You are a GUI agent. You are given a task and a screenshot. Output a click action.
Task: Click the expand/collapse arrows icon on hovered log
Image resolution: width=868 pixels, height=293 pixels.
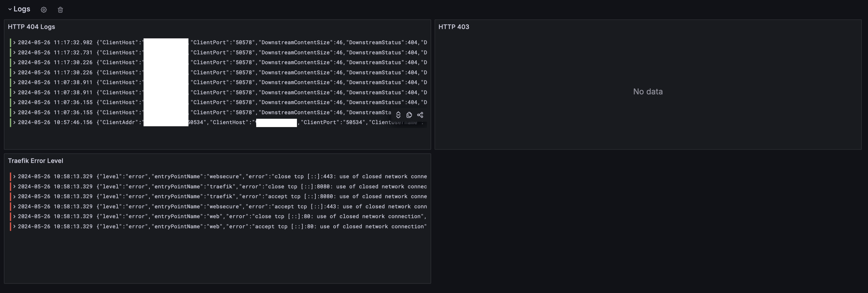tap(398, 115)
